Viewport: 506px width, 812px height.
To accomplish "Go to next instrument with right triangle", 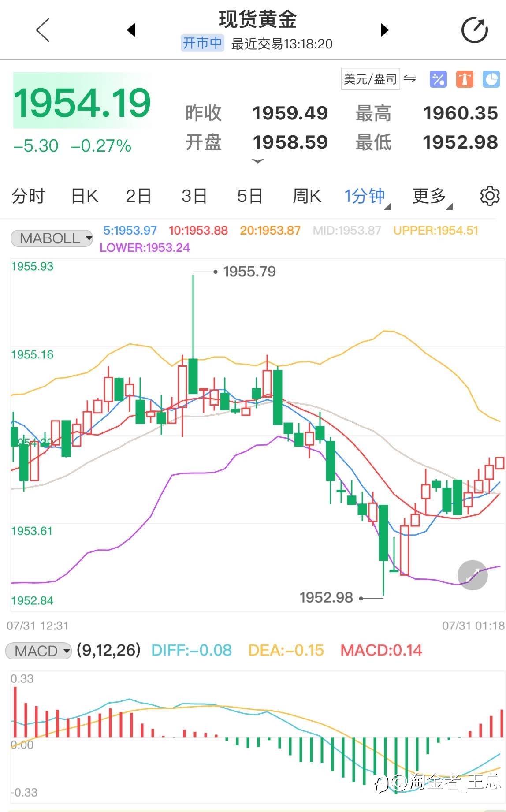I will coord(384,30).
